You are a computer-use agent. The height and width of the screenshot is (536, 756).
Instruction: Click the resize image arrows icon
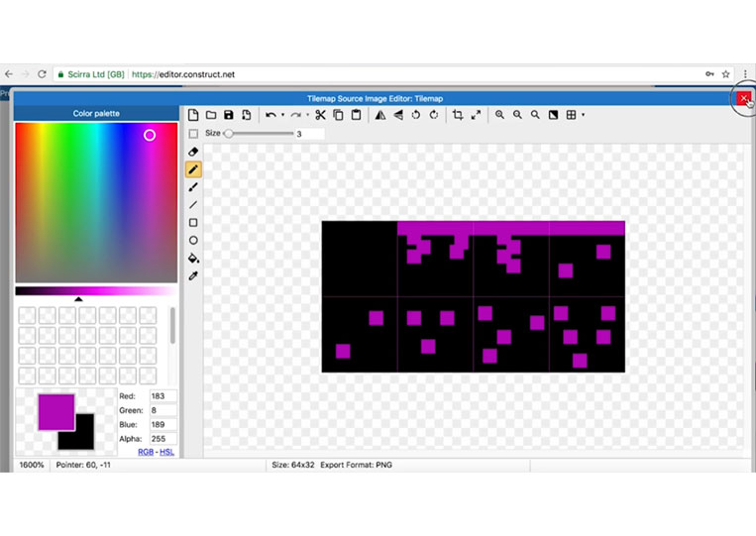(x=476, y=115)
